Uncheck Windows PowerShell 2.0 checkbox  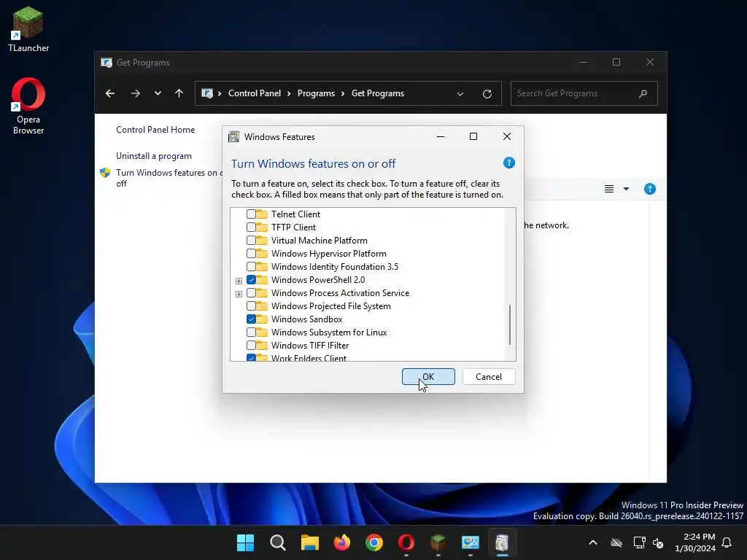tap(251, 280)
